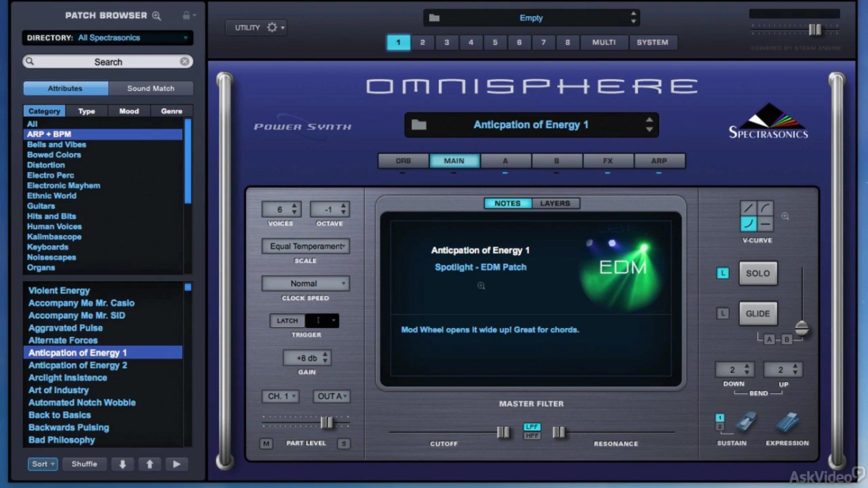Click the Voices stepper arrows
Viewport: 868px width, 488px height.
click(294, 209)
